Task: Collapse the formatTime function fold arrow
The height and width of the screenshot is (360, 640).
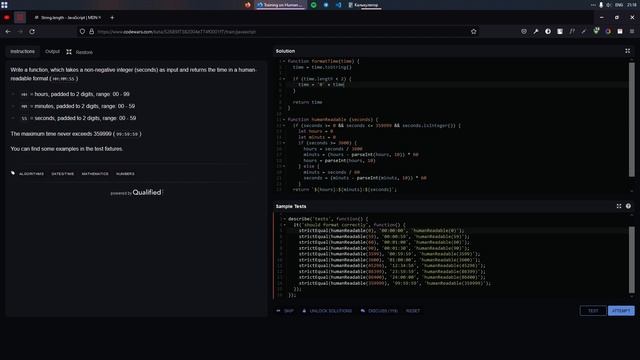Action: (284, 61)
